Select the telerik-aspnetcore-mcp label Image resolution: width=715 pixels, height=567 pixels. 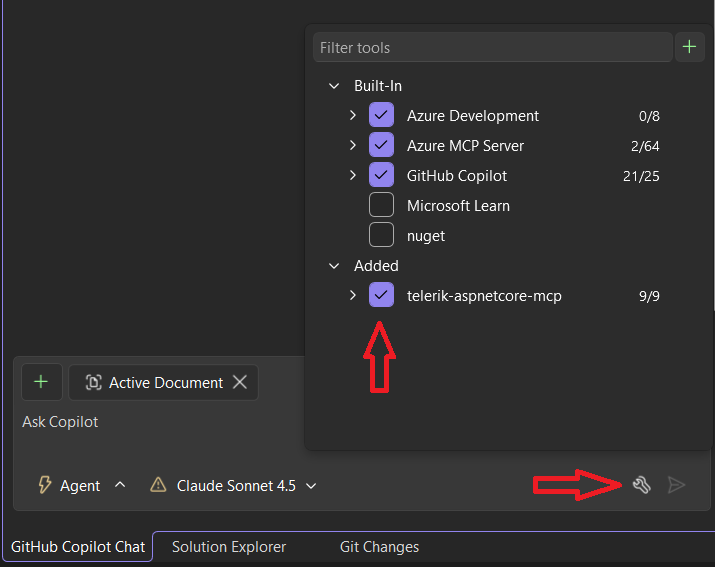point(484,296)
